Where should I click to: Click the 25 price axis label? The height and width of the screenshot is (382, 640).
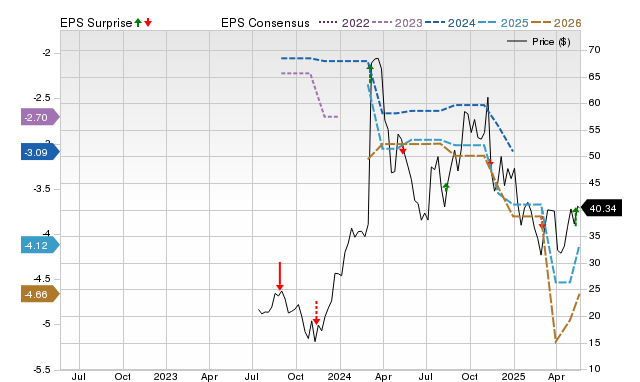point(594,289)
